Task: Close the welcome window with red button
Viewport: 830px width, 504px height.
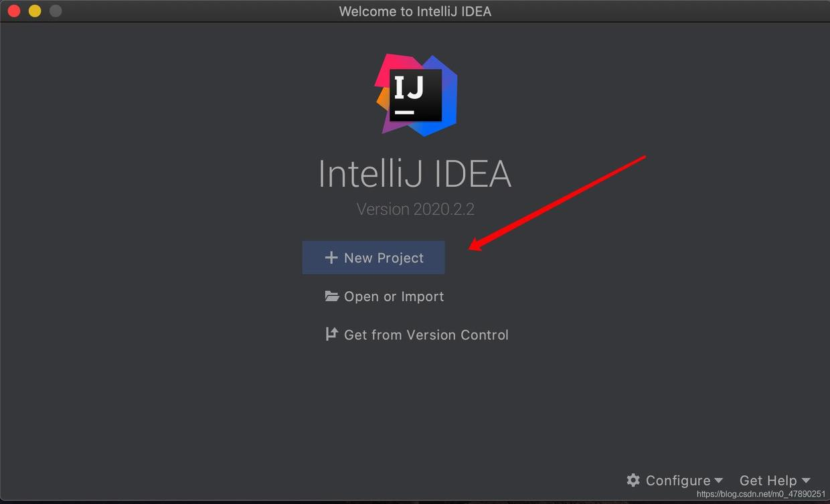Action: (13, 11)
